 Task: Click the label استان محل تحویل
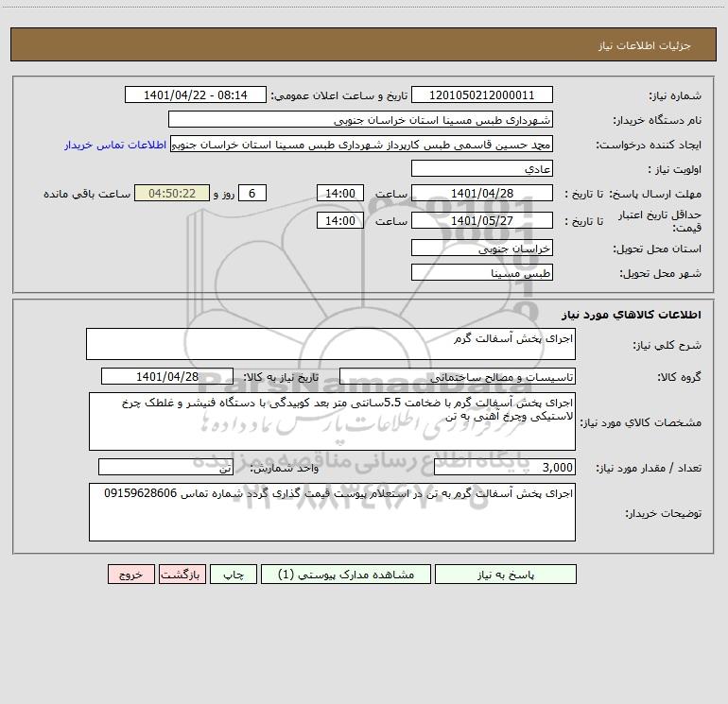coord(657,249)
